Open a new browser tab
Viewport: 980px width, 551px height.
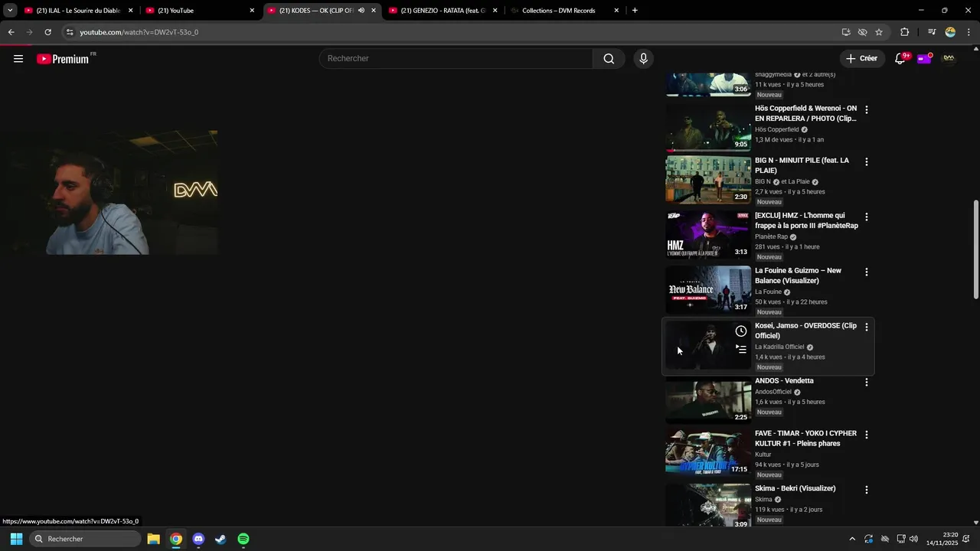point(635,11)
